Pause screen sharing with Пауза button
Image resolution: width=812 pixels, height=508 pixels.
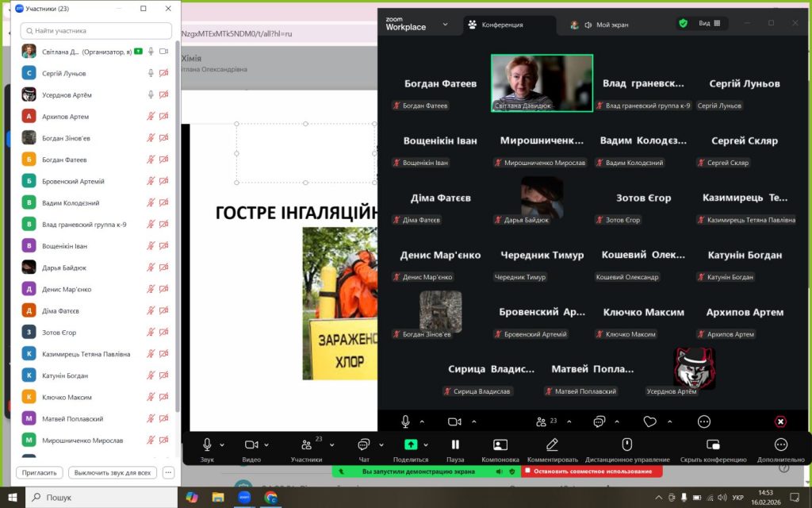tap(455, 445)
